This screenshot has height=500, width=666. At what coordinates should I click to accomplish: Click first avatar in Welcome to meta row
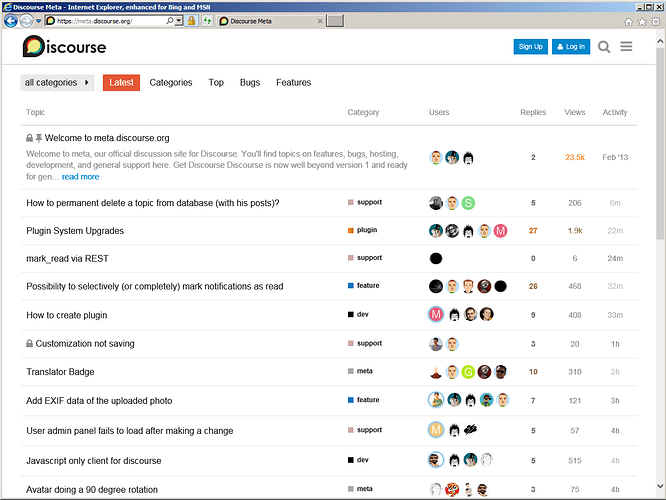[x=436, y=157]
